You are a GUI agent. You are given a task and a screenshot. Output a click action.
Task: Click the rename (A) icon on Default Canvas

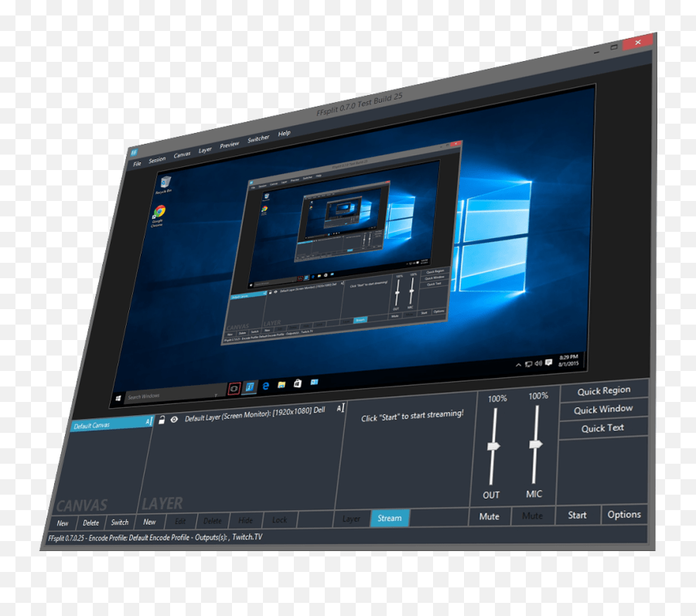pyautogui.click(x=151, y=421)
